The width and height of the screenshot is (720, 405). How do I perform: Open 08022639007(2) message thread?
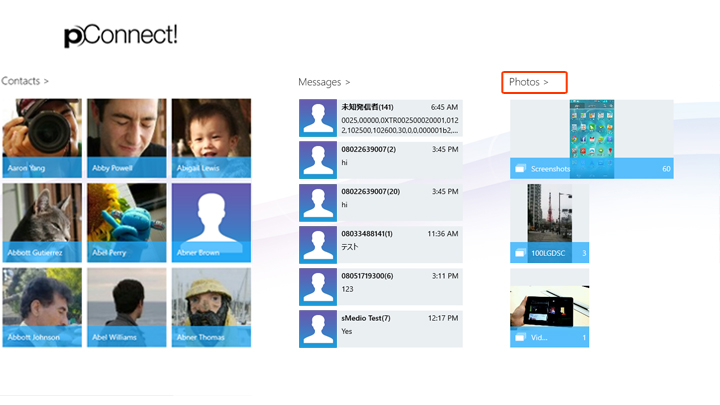coord(399,160)
